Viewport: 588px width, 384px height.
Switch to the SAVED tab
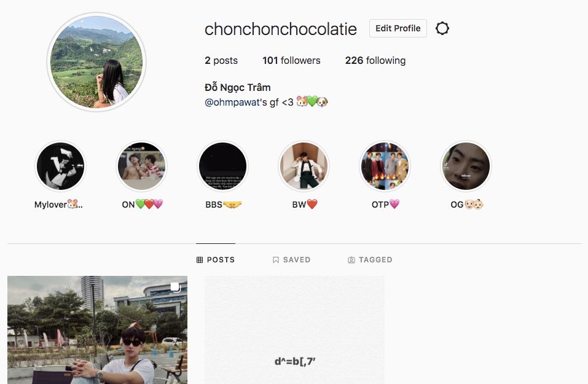tap(291, 259)
